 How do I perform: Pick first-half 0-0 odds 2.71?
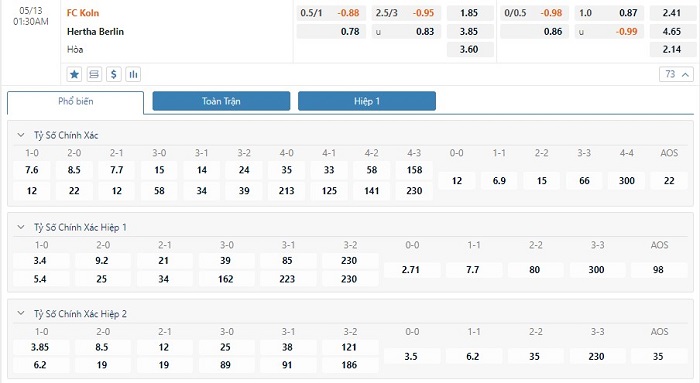[x=411, y=270]
